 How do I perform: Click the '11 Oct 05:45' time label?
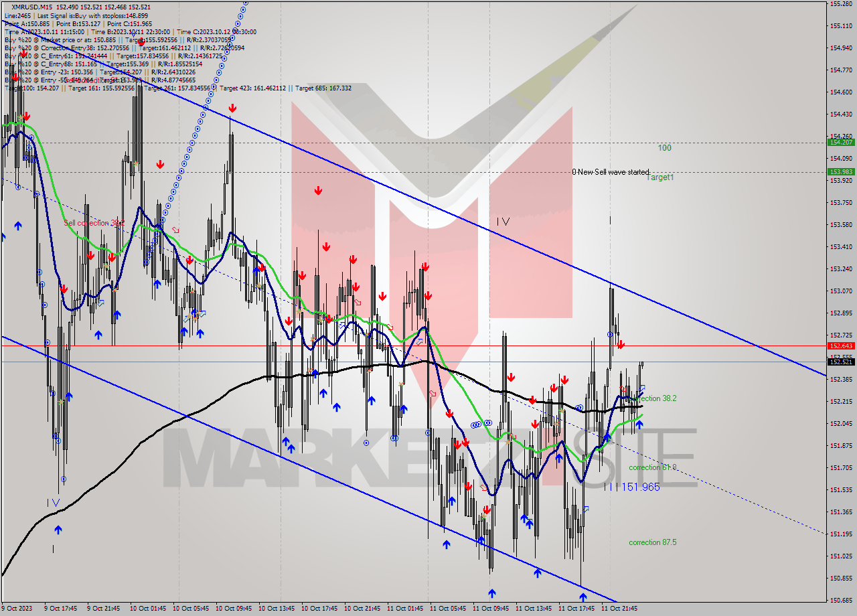pos(449,609)
